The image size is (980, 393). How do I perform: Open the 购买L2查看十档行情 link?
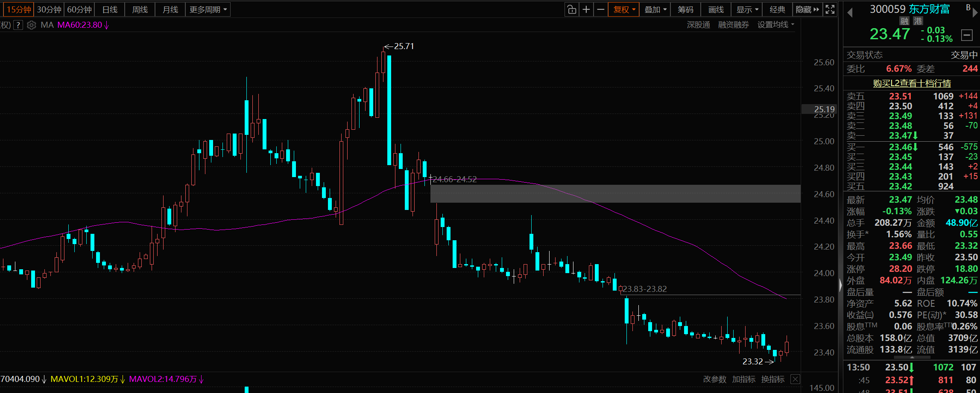pos(912,83)
